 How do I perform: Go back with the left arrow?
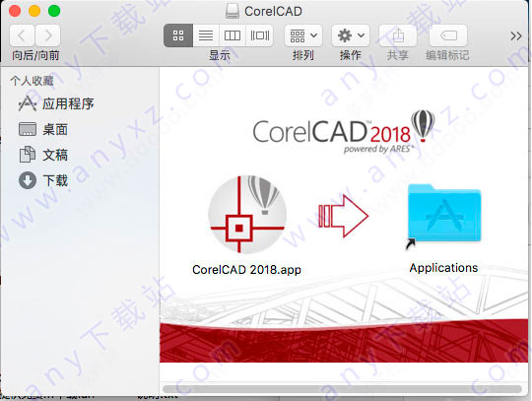coord(22,35)
